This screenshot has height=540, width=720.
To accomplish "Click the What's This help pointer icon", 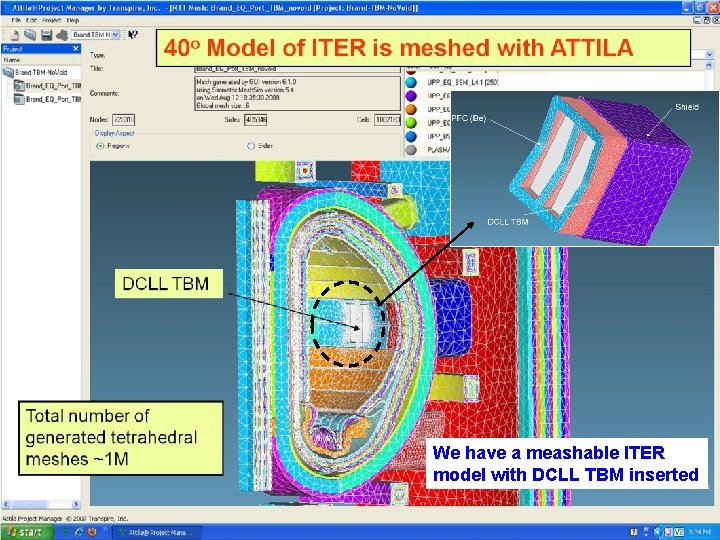I will (x=133, y=34).
